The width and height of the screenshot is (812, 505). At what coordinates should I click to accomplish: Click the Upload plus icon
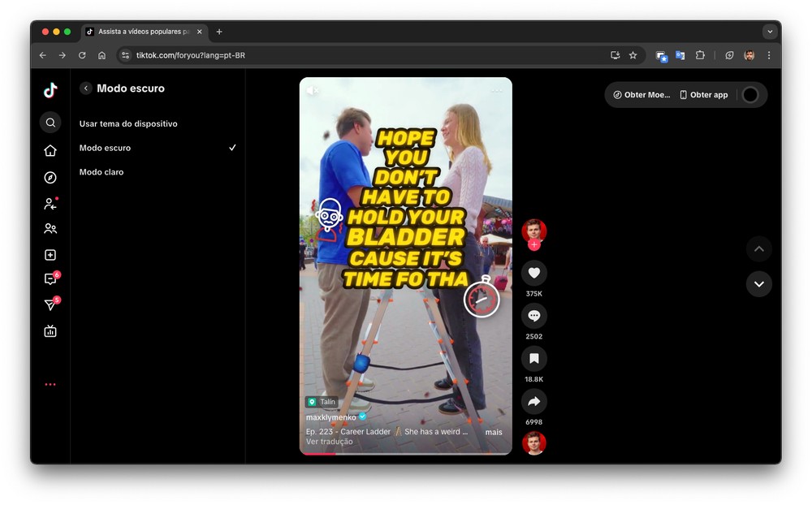point(50,255)
